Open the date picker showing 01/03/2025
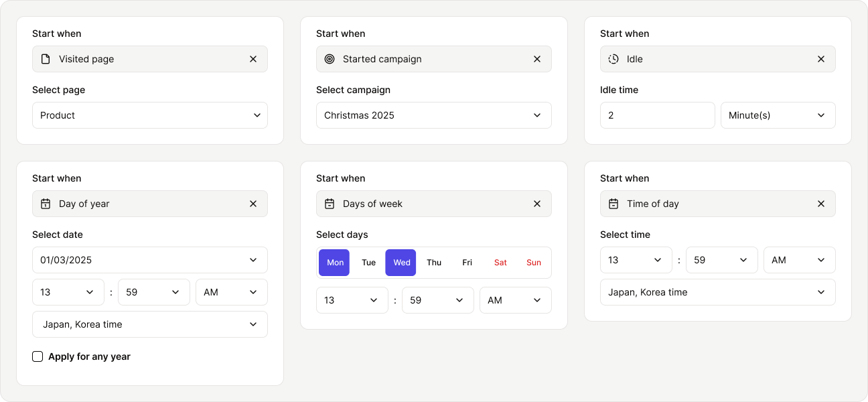The width and height of the screenshot is (868, 402). (x=150, y=260)
